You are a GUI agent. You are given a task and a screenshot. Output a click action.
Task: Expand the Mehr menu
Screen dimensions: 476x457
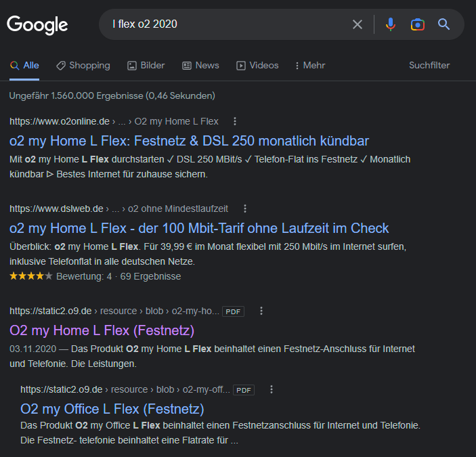(x=310, y=66)
